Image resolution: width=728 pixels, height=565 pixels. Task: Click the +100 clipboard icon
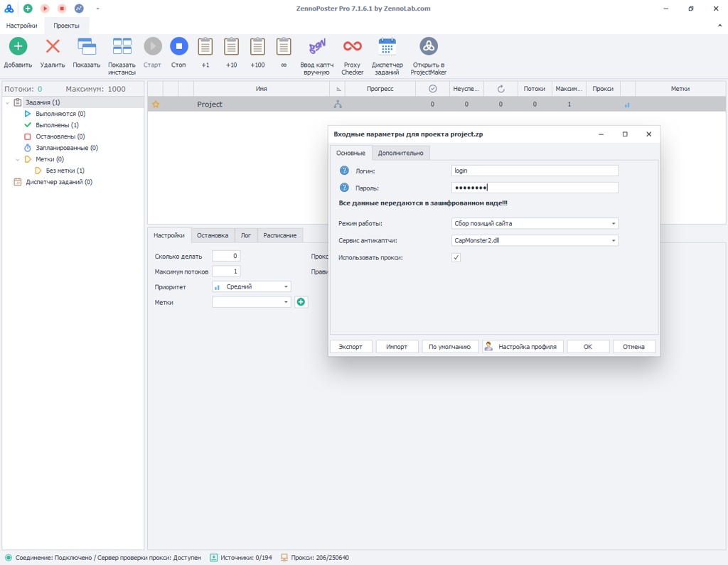coord(257,47)
